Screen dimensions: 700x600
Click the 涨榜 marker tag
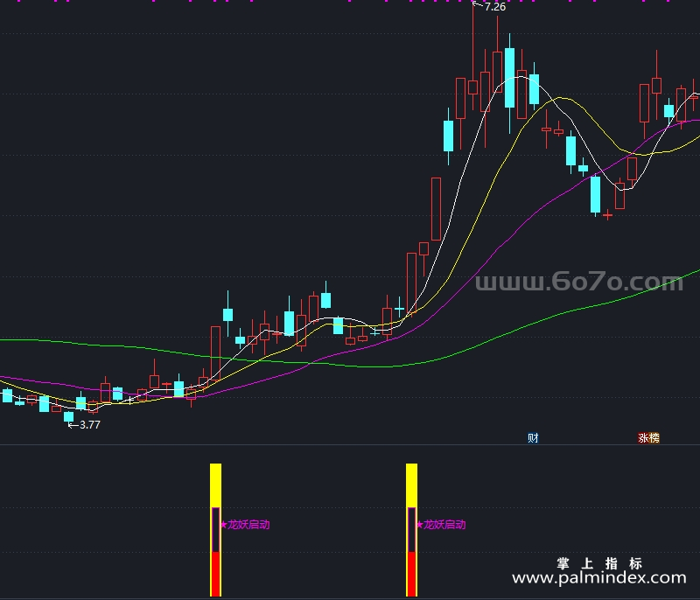pyautogui.click(x=648, y=438)
